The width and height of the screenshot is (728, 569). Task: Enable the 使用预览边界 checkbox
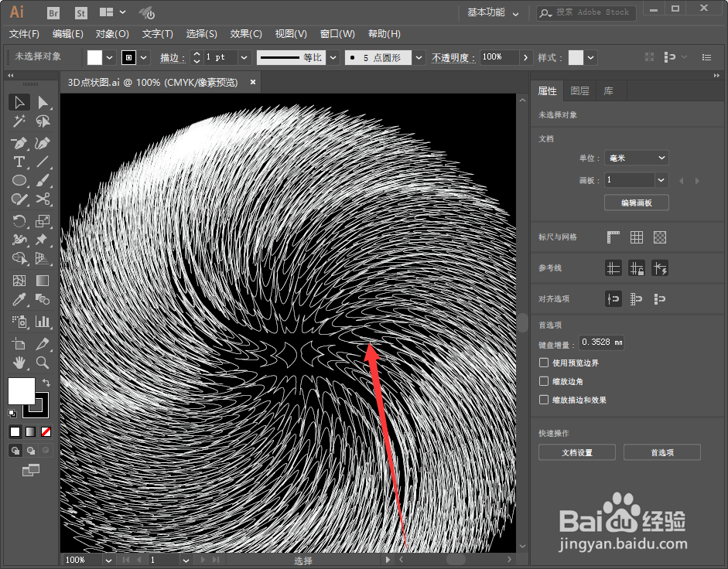(x=544, y=363)
